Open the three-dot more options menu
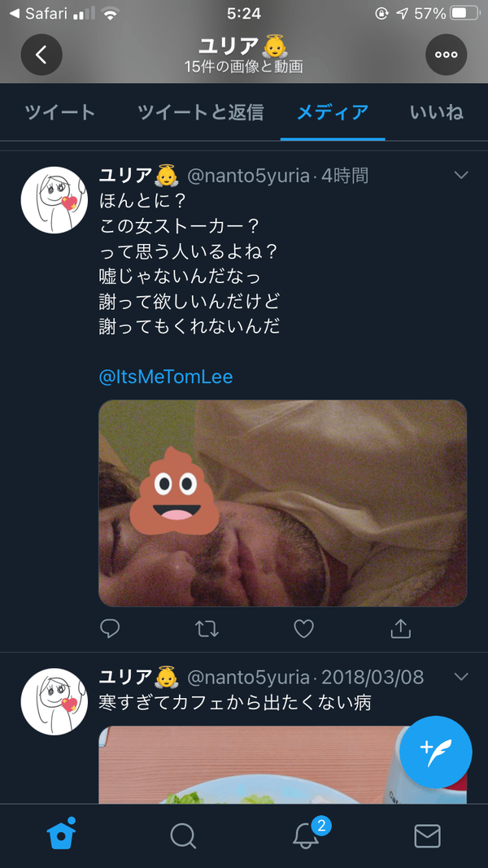The width and height of the screenshot is (488, 868). pyautogui.click(x=447, y=55)
